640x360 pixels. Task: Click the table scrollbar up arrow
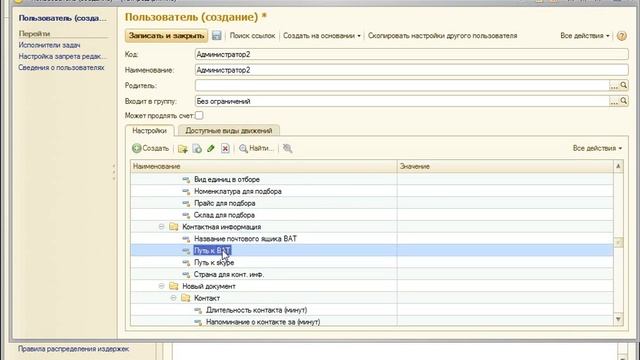click(618, 166)
